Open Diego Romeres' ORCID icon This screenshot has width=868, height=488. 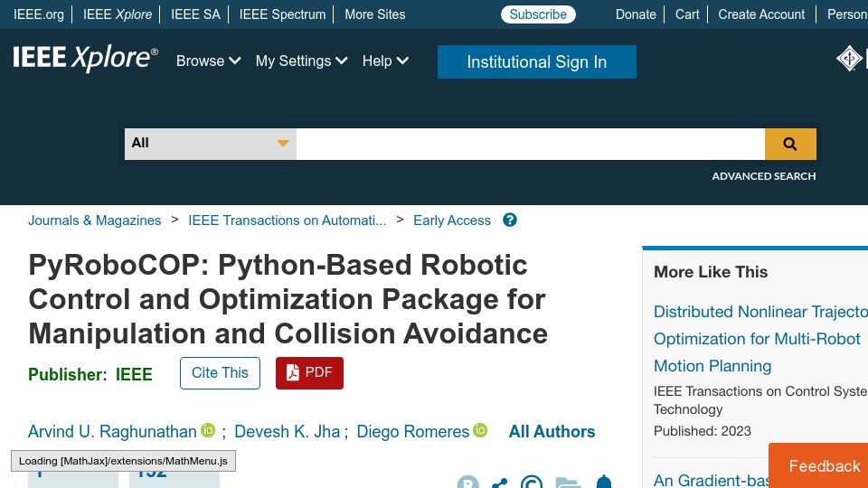tap(480, 430)
